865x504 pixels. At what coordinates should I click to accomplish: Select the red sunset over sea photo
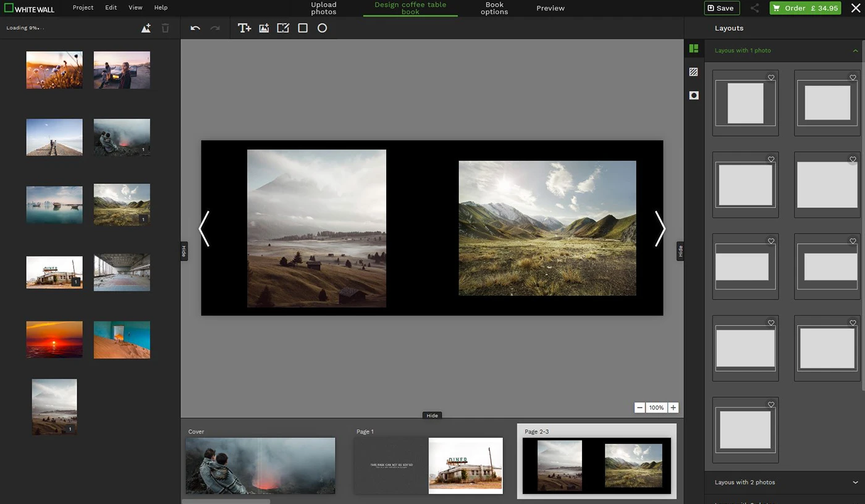[54, 340]
